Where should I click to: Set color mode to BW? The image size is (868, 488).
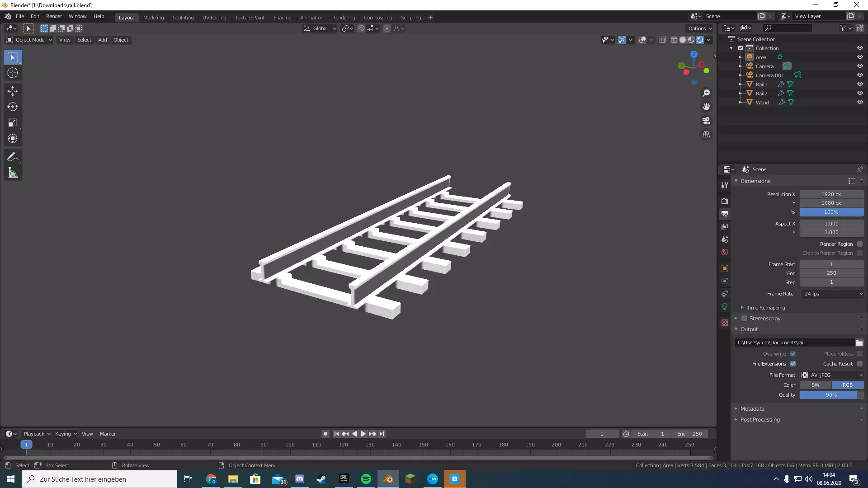(815, 385)
